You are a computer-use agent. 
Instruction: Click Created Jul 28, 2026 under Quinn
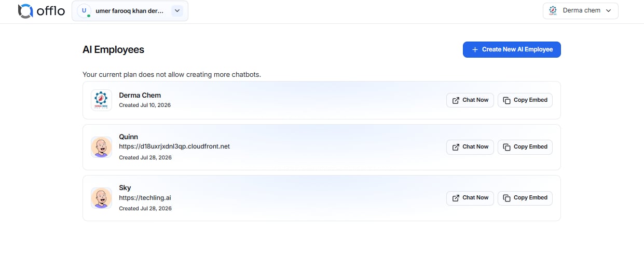pyautogui.click(x=145, y=157)
